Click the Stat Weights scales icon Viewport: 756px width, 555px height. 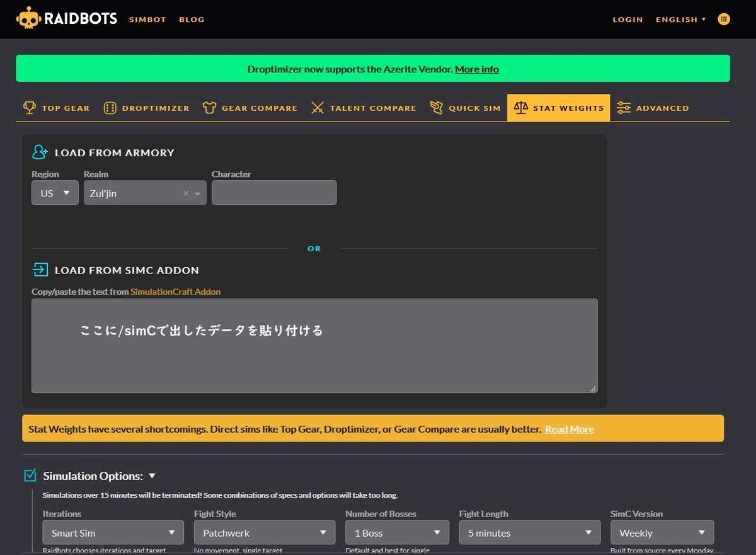(520, 108)
